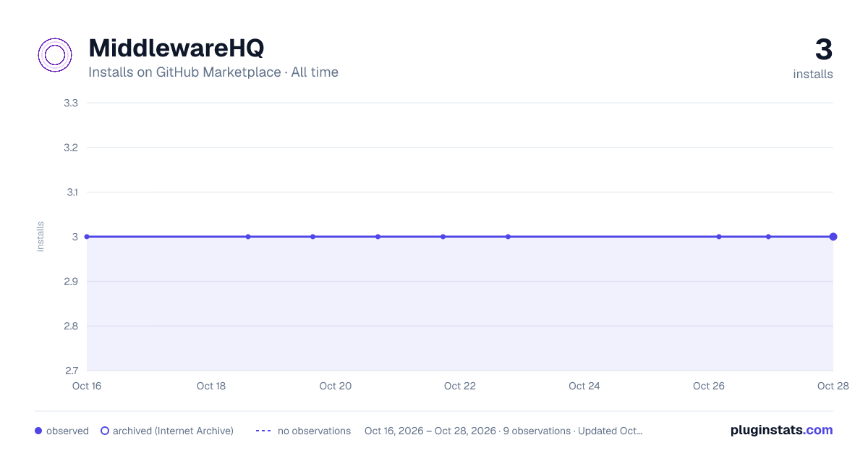The image size is (868, 456).
Task: Click 'archived (Internet Archive)' legend text
Action: [x=173, y=431]
